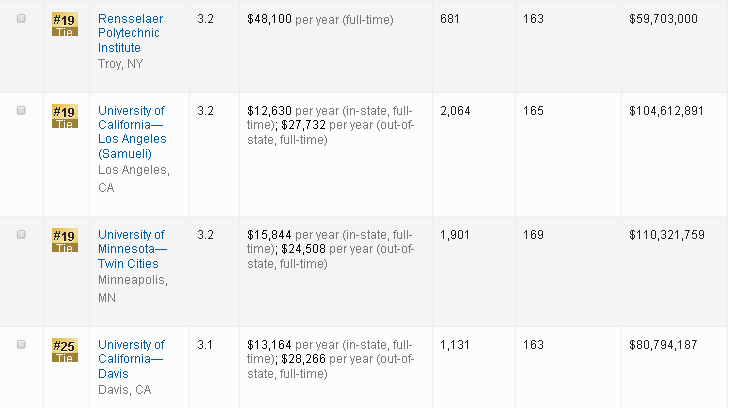The width and height of the screenshot is (729, 408).
Task: Click the #19 Tie badge beside Minnesota
Action: tap(64, 240)
